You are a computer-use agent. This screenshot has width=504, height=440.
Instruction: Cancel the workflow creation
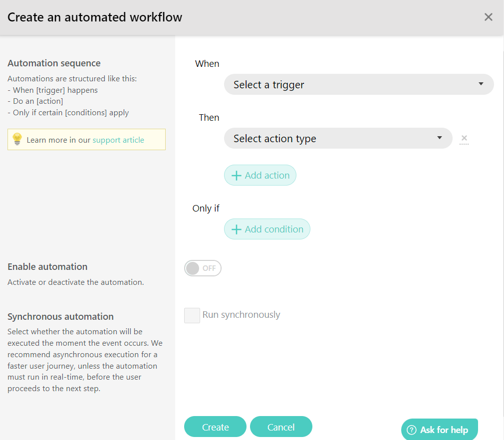click(x=281, y=427)
